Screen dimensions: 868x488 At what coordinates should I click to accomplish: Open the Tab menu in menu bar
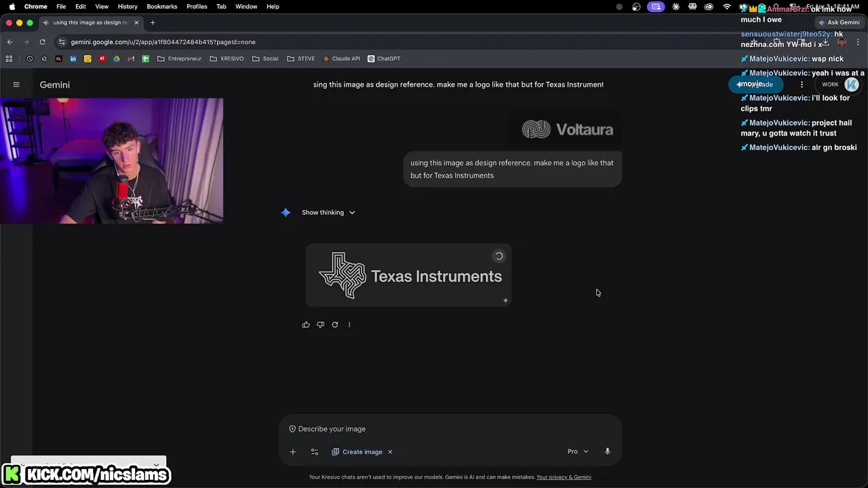(221, 6)
